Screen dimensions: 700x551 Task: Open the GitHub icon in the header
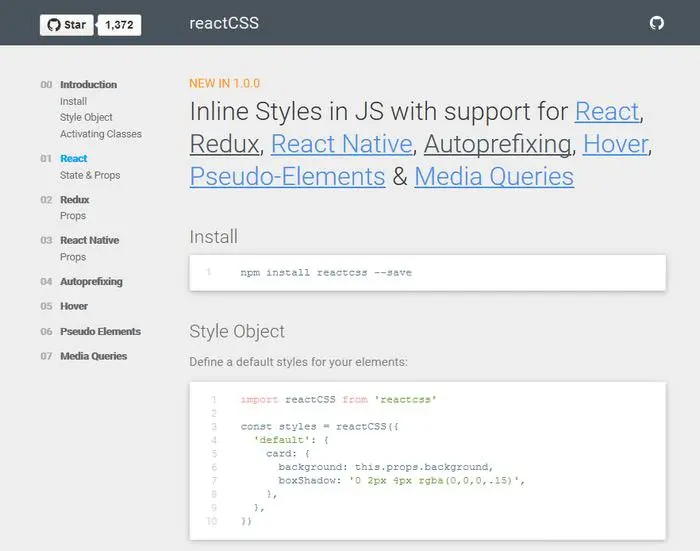(657, 23)
